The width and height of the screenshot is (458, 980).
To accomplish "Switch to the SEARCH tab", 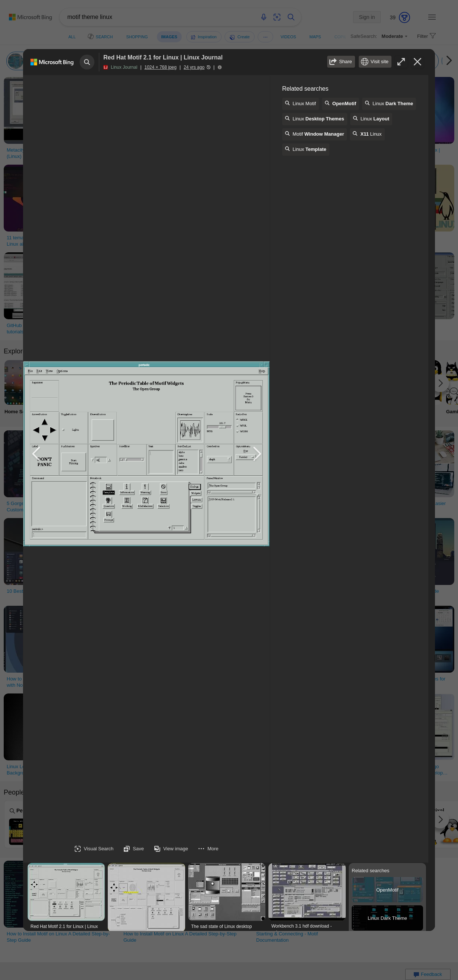I will click(100, 37).
